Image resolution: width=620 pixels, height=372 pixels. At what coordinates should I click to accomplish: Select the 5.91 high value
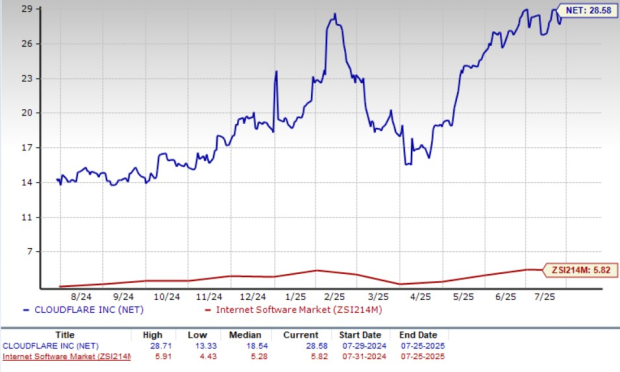(x=163, y=357)
